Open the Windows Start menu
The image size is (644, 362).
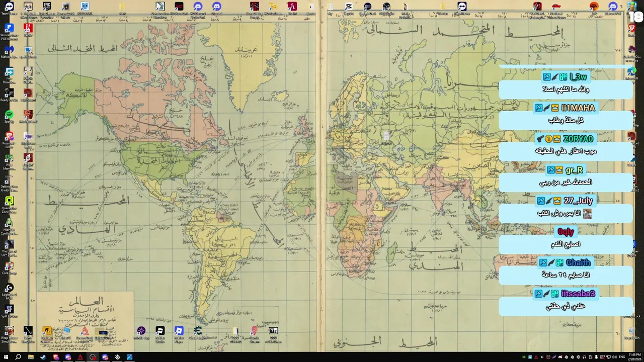point(6,357)
